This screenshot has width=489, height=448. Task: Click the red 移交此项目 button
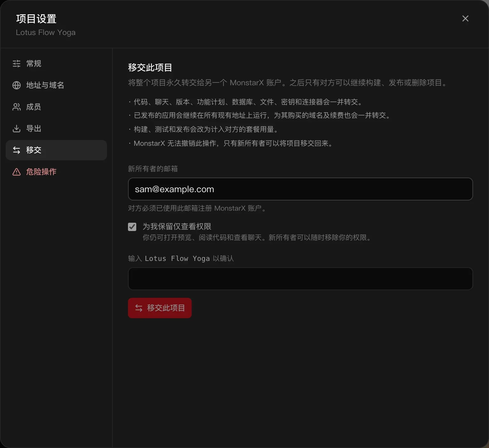click(x=160, y=308)
